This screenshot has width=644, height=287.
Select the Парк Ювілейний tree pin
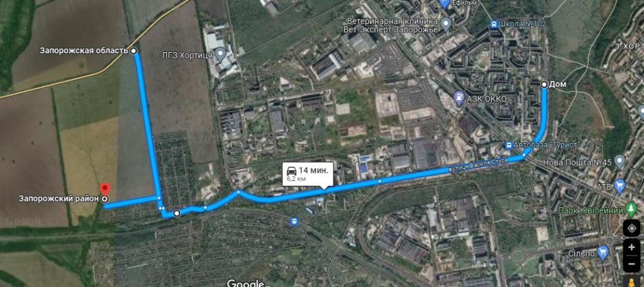click(631, 210)
